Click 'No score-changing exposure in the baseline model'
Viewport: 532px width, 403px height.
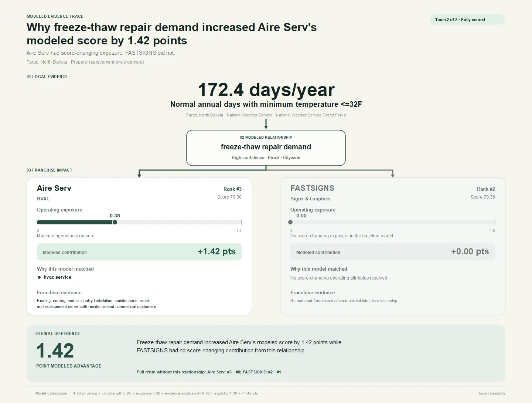[342, 236]
